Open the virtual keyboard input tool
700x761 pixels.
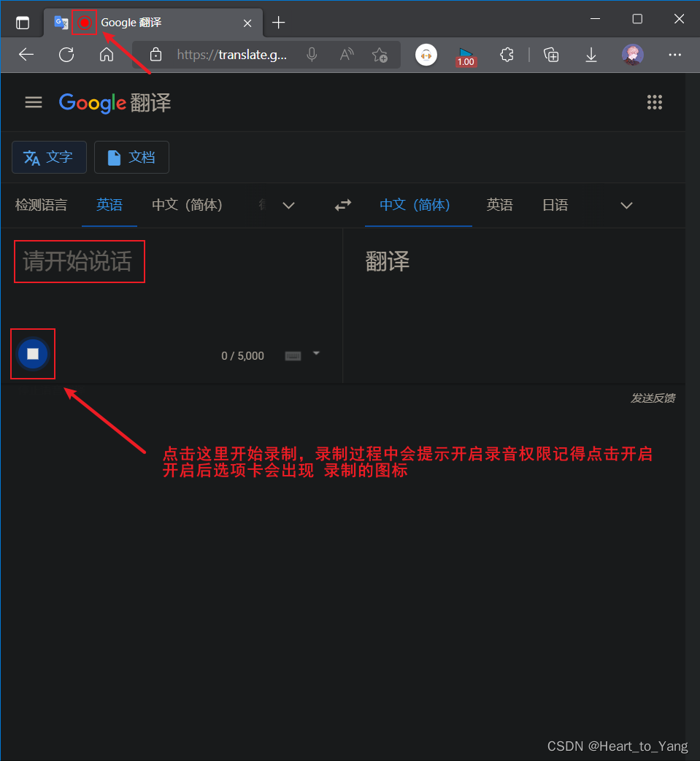[x=293, y=356]
